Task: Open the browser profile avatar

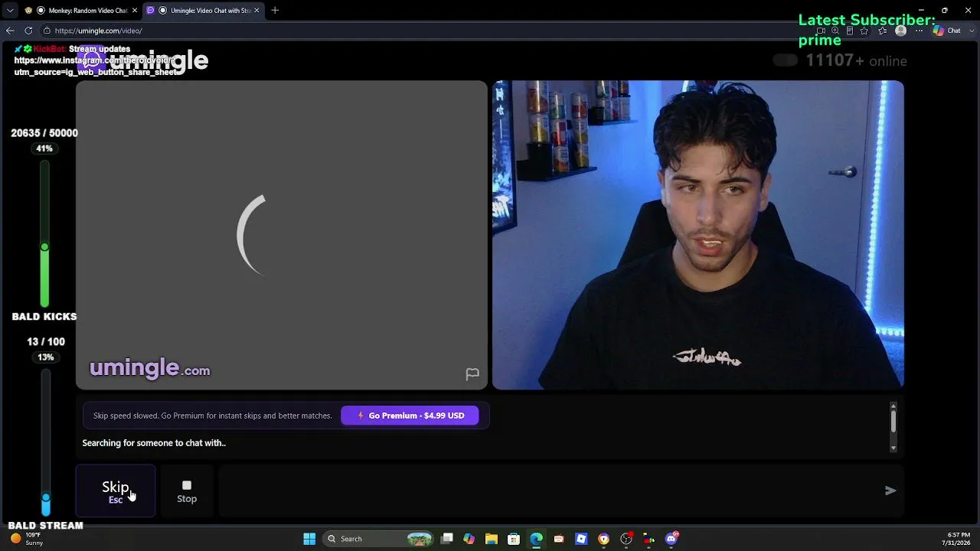Action: pos(901,31)
